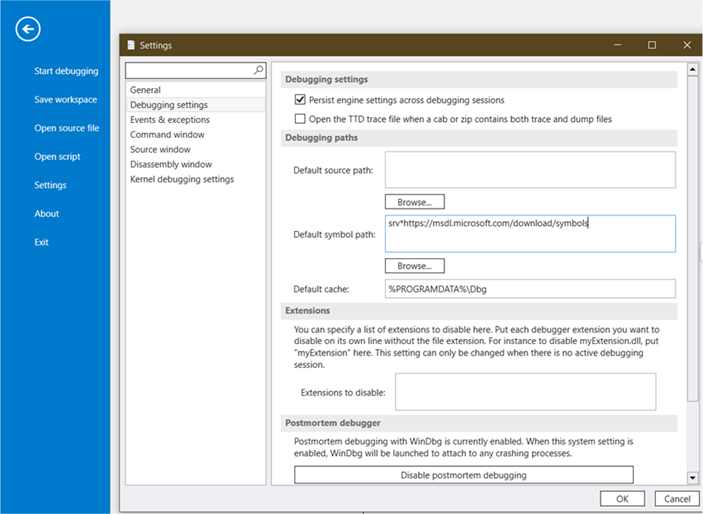The width and height of the screenshot is (703, 514).
Task: Click in the Default symbol path field
Action: [x=530, y=234]
